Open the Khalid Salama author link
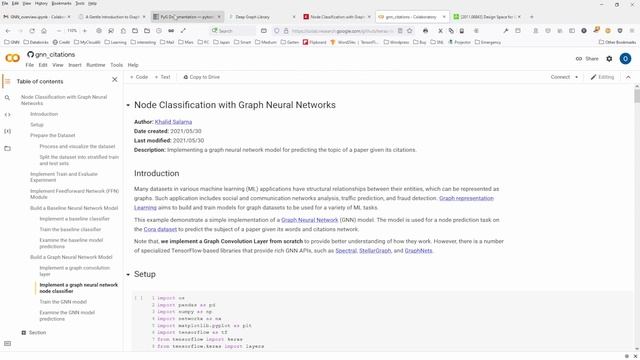640x360 pixels. click(x=173, y=122)
